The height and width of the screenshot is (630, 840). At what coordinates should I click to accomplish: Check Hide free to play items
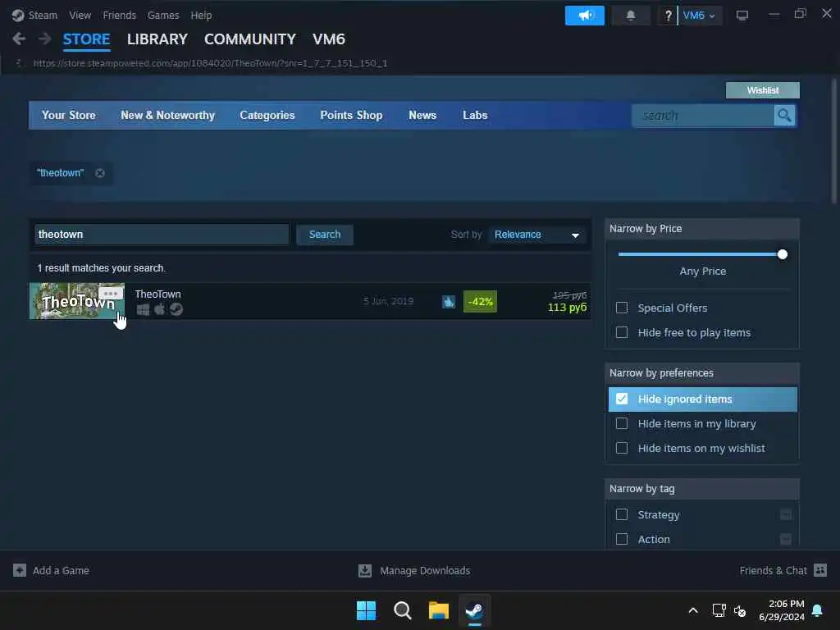(622, 332)
